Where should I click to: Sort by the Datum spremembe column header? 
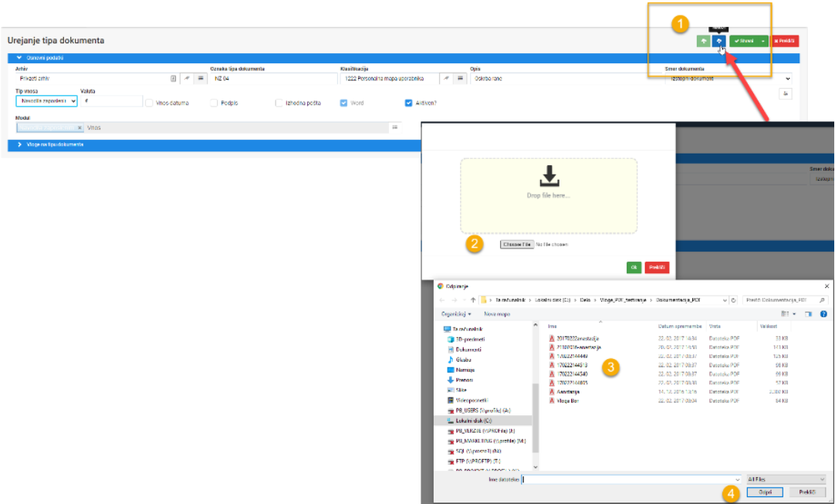(x=680, y=326)
